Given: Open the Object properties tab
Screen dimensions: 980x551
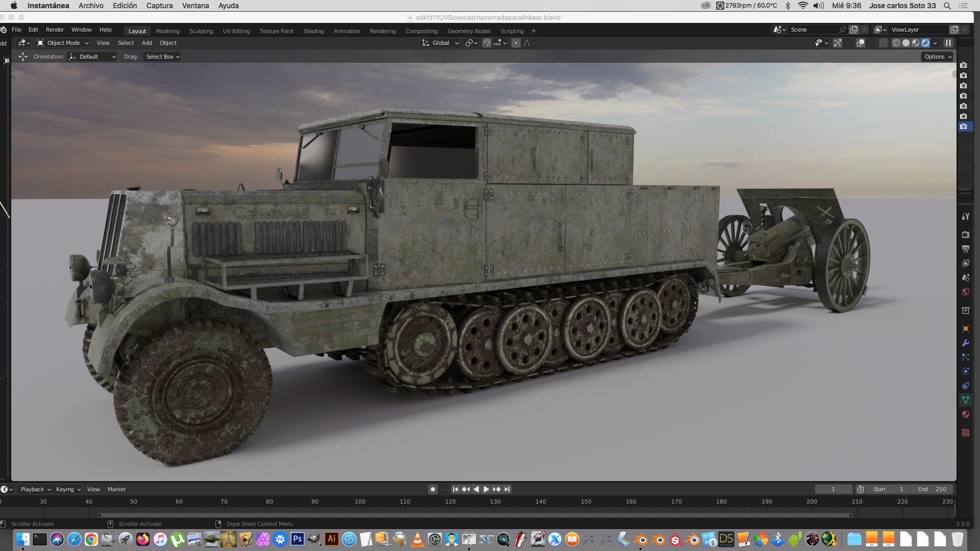Looking at the screenshot, I should click(965, 329).
